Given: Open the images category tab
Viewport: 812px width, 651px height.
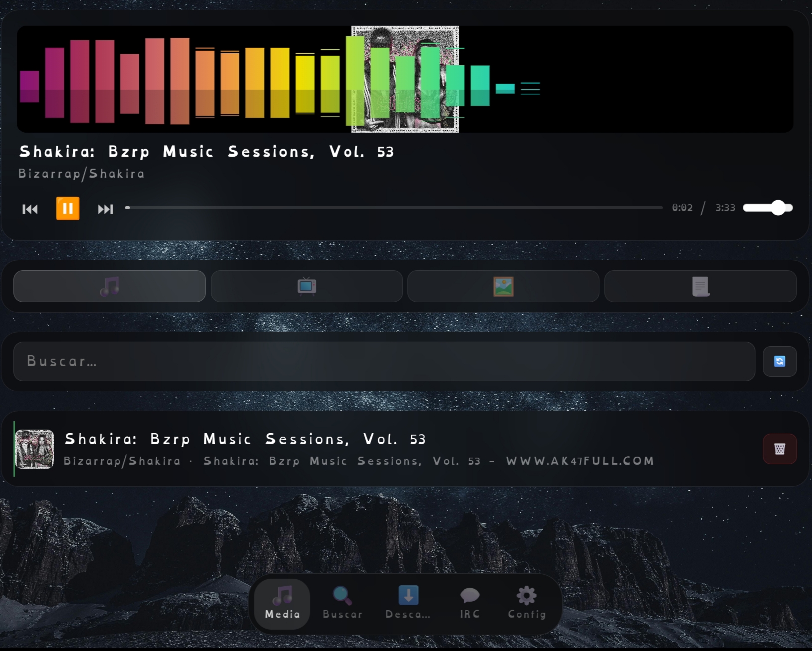Looking at the screenshot, I should 503,286.
